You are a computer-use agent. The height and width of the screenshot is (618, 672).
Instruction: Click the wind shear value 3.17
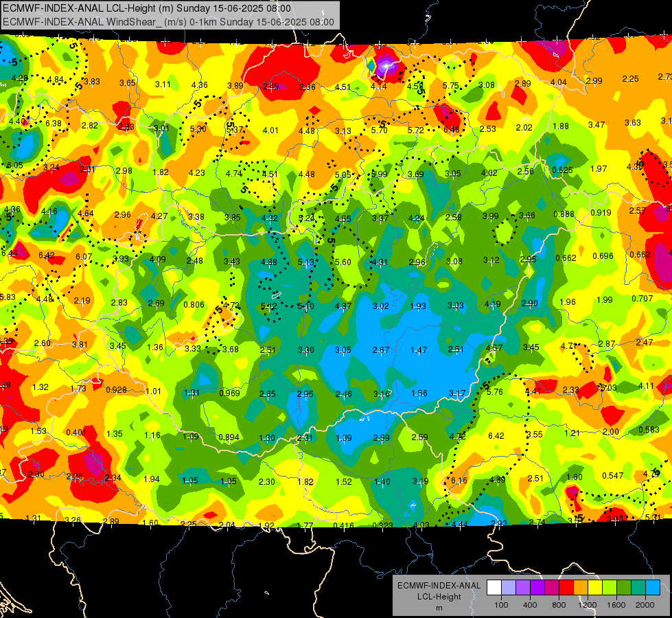tap(457, 393)
